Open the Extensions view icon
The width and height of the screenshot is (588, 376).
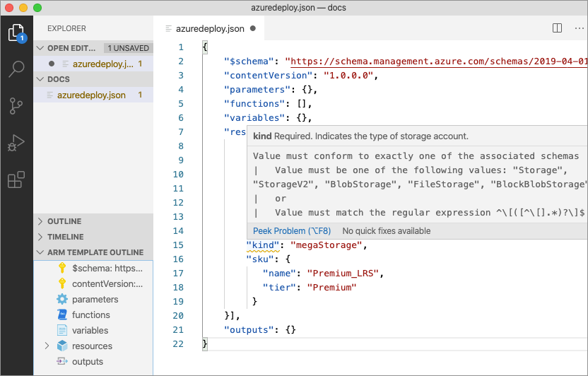pos(16,180)
